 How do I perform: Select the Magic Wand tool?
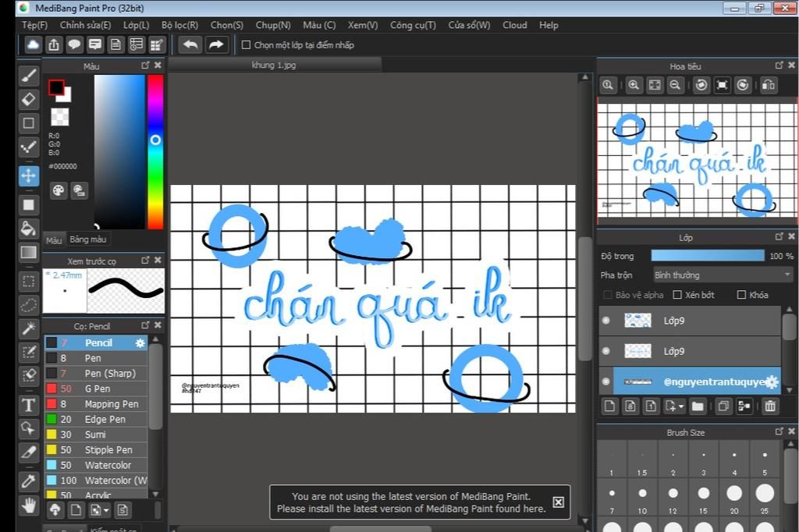click(x=29, y=328)
